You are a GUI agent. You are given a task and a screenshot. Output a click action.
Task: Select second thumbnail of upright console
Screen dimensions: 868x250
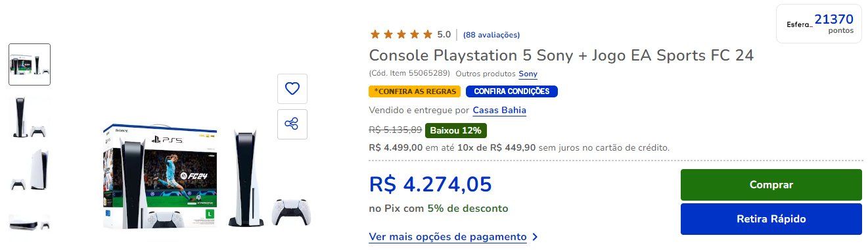coord(30,117)
